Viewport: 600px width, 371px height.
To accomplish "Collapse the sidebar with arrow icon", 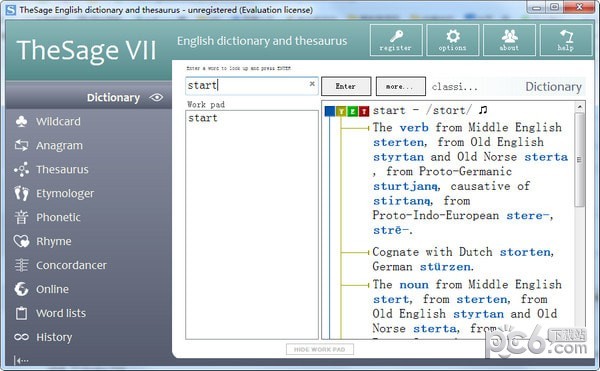I will [x=21, y=360].
